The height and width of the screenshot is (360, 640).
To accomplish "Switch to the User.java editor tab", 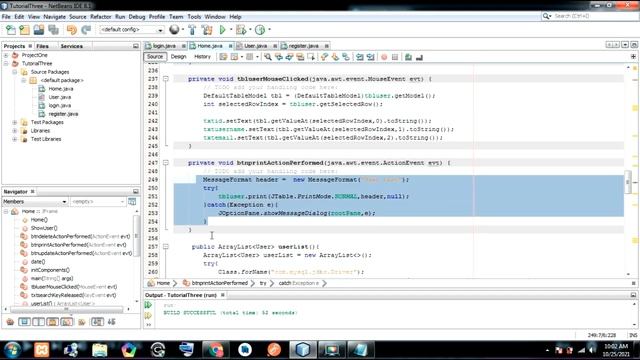I will pos(256,46).
